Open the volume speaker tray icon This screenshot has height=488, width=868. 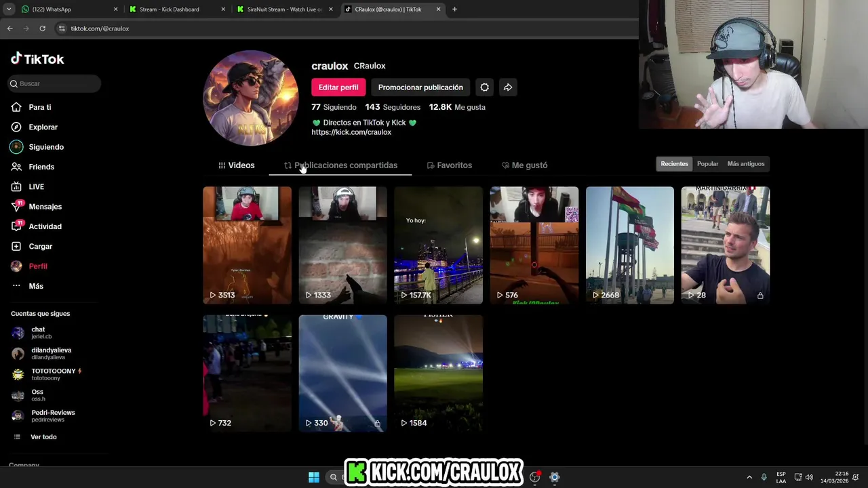click(x=809, y=477)
